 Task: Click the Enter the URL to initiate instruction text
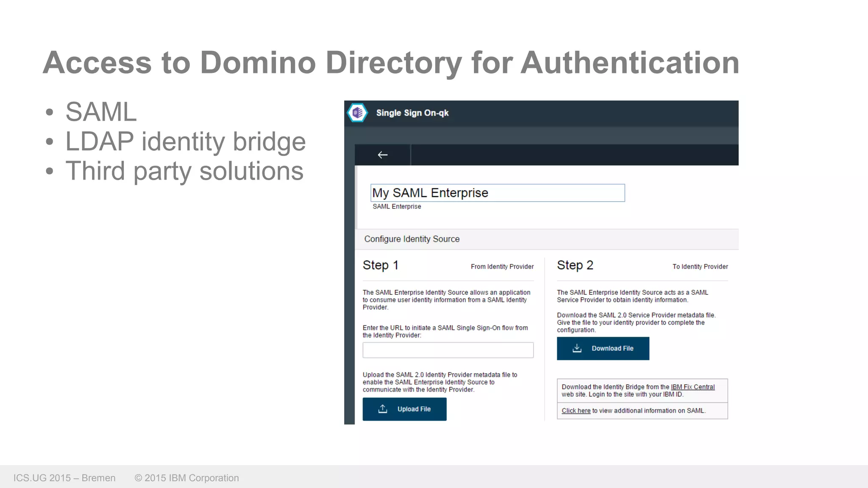pyautogui.click(x=445, y=331)
